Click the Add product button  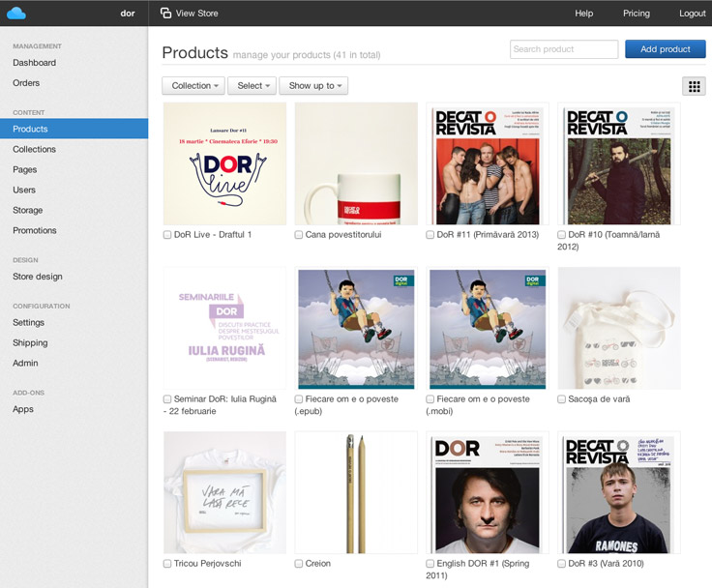click(666, 49)
